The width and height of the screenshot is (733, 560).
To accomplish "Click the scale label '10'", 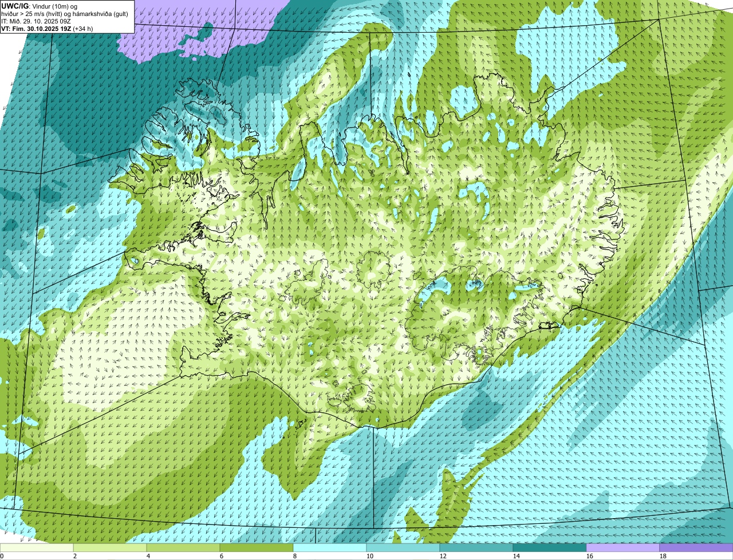I will pyautogui.click(x=370, y=556).
